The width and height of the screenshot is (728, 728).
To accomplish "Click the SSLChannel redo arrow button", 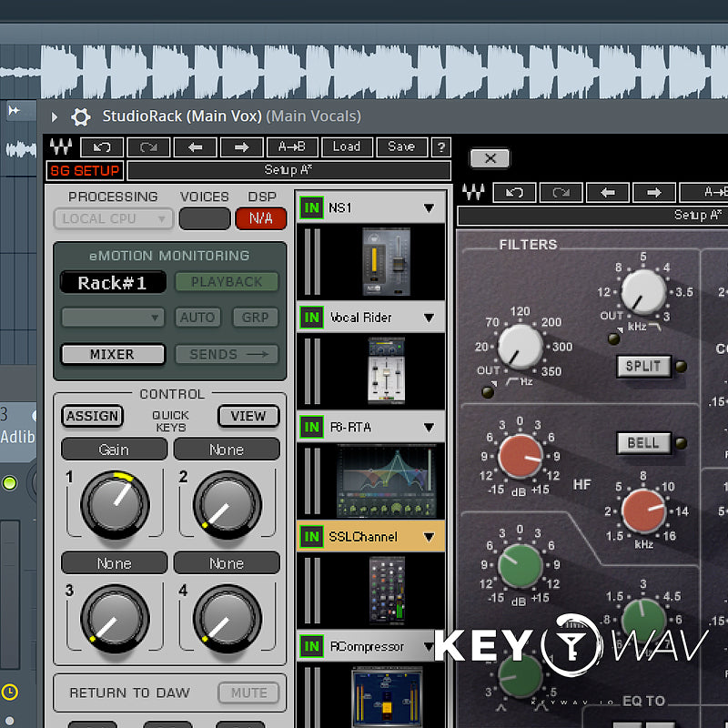I will coord(561,192).
